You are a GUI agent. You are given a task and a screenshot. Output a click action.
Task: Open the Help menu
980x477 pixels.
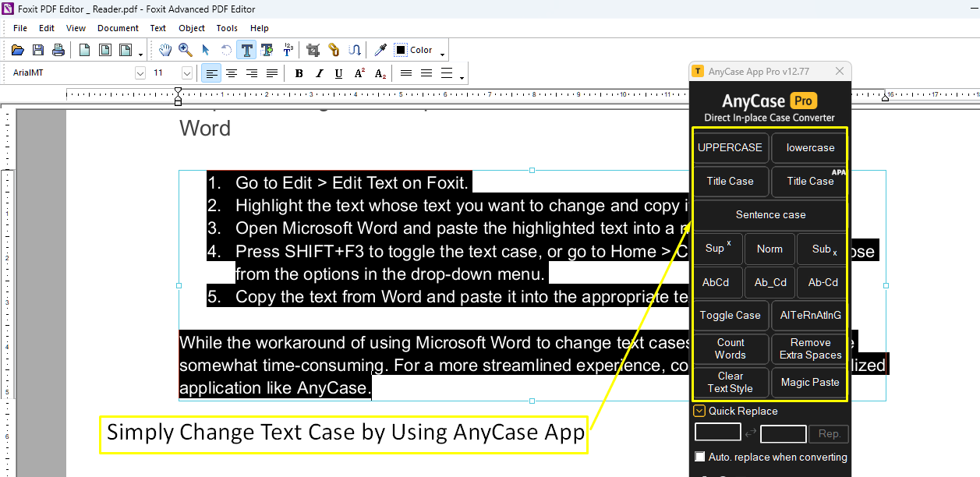(260, 28)
